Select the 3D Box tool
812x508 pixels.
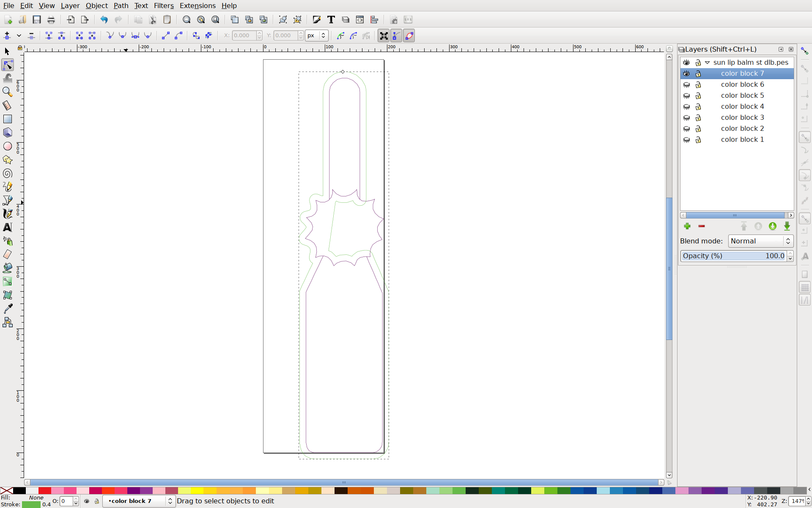[8, 133]
